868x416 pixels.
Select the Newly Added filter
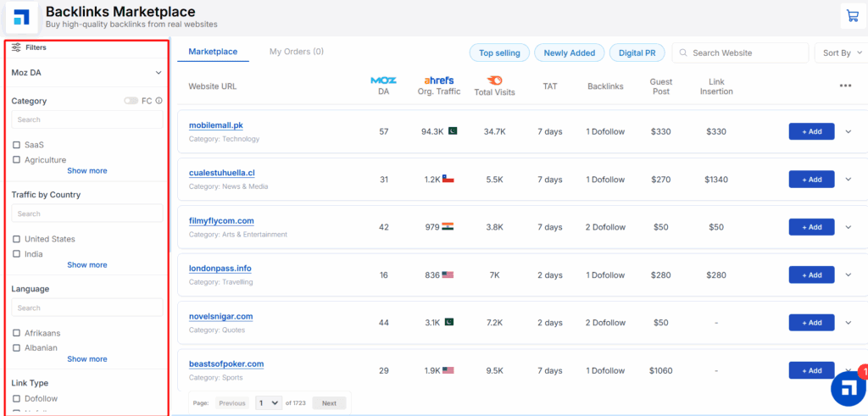pyautogui.click(x=569, y=53)
